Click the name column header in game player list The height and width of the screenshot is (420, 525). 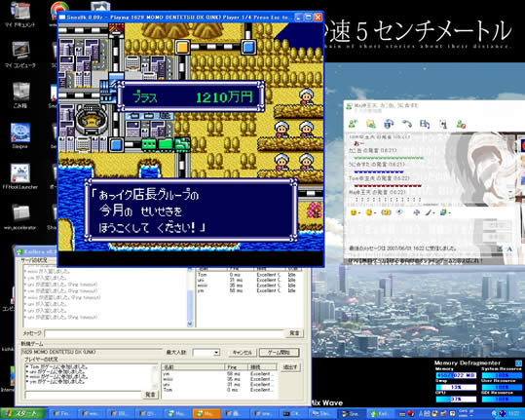click(x=194, y=367)
